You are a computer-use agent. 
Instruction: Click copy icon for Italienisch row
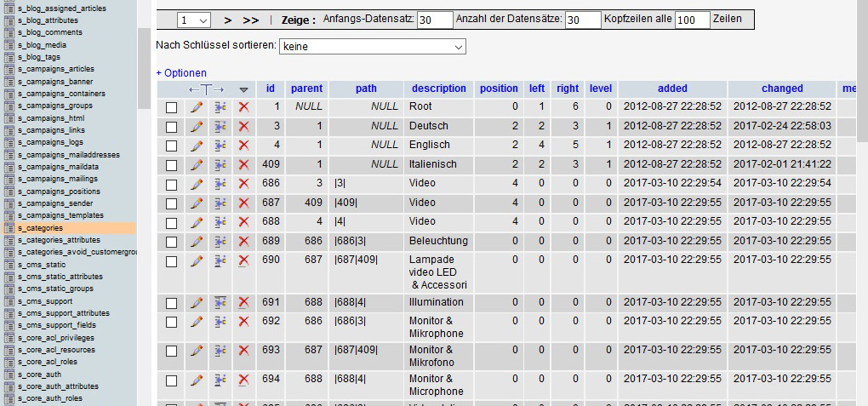[x=220, y=164]
